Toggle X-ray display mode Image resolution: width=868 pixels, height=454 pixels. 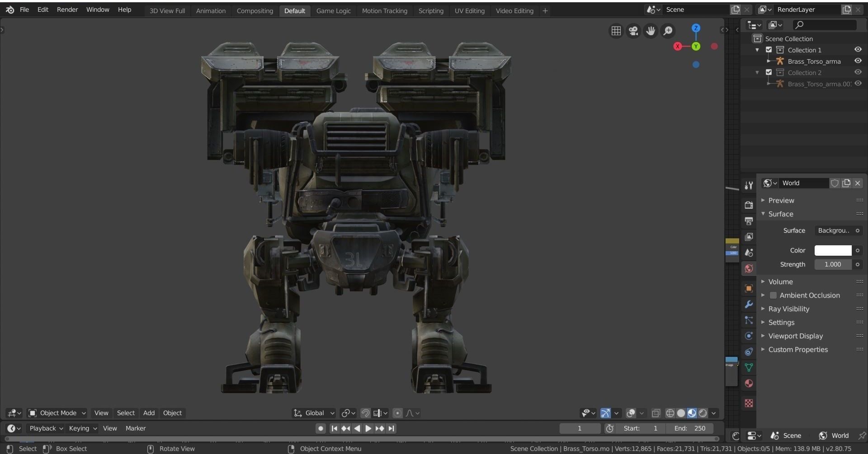coord(656,413)
